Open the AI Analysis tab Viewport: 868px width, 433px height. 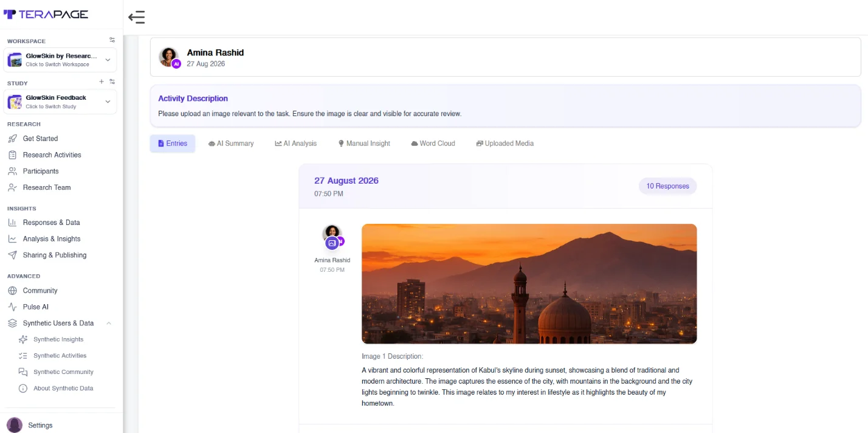pos(296,144)
